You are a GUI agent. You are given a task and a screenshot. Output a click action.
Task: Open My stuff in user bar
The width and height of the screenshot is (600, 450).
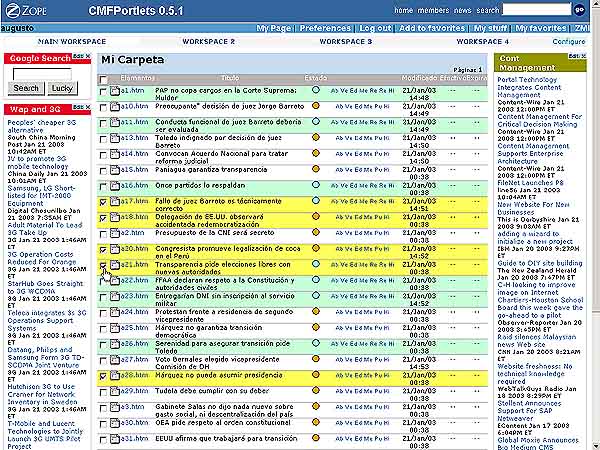(490, 28)
